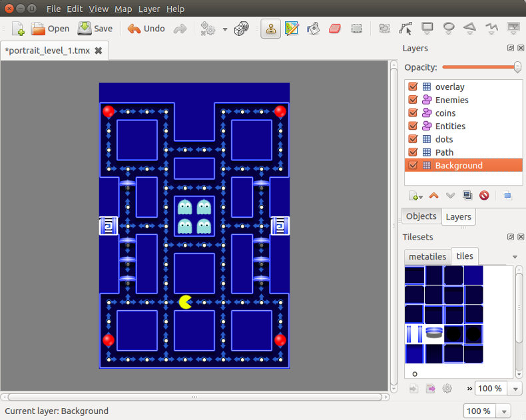
Task: Remove the selected layer
Action: coord(484,196)
